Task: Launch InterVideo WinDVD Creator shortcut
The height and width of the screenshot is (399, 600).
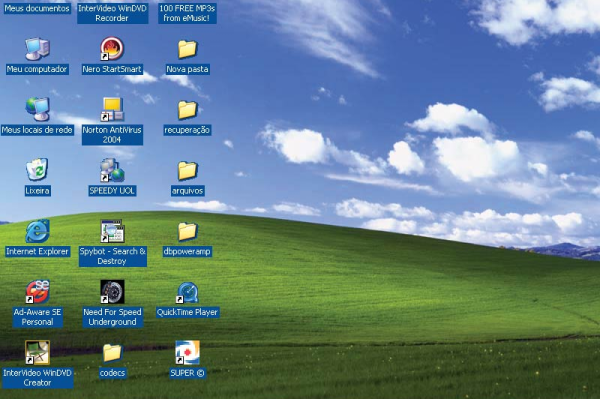Action: coord(37,352)
